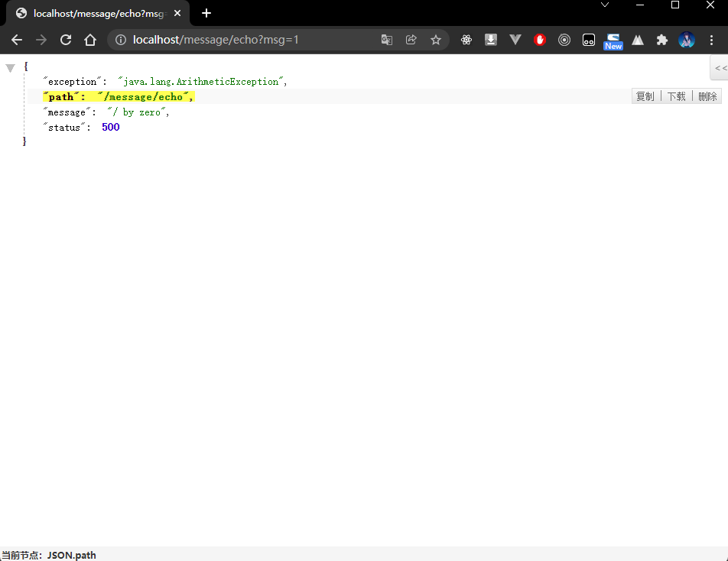Image resolution: width=728 pixels, height=561 pixels.
Task: Open the React DevTools extension
Action: click(466, 40)
